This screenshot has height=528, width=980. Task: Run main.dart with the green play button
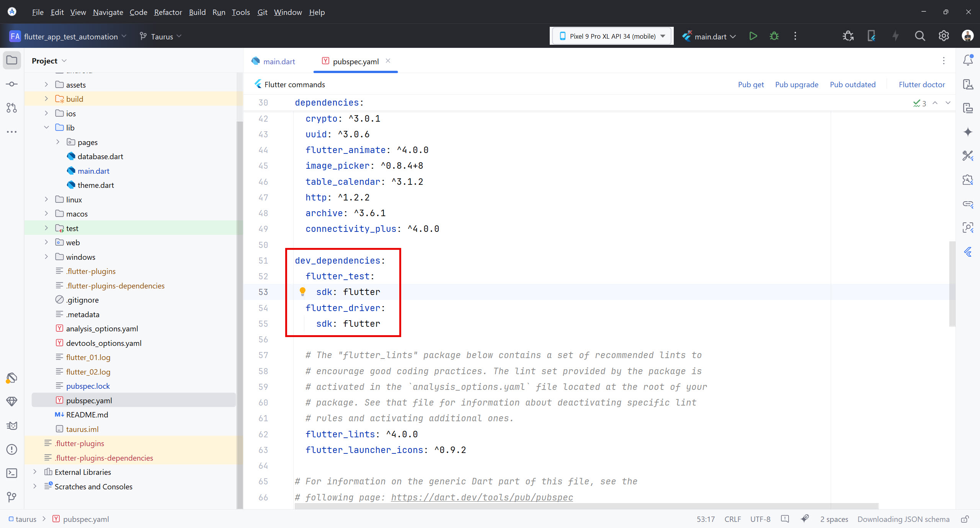click(753, 36)
